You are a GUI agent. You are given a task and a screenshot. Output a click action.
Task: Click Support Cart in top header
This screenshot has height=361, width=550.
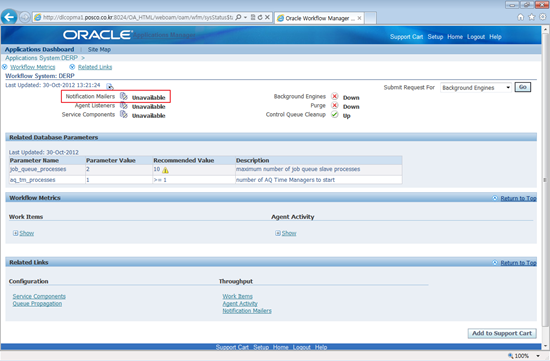(x=407, y=37)
